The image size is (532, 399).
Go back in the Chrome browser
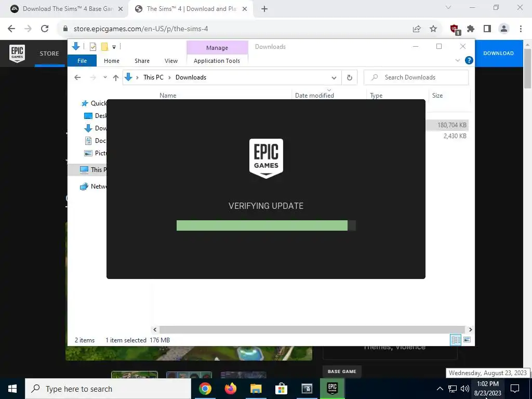(11, 29)
